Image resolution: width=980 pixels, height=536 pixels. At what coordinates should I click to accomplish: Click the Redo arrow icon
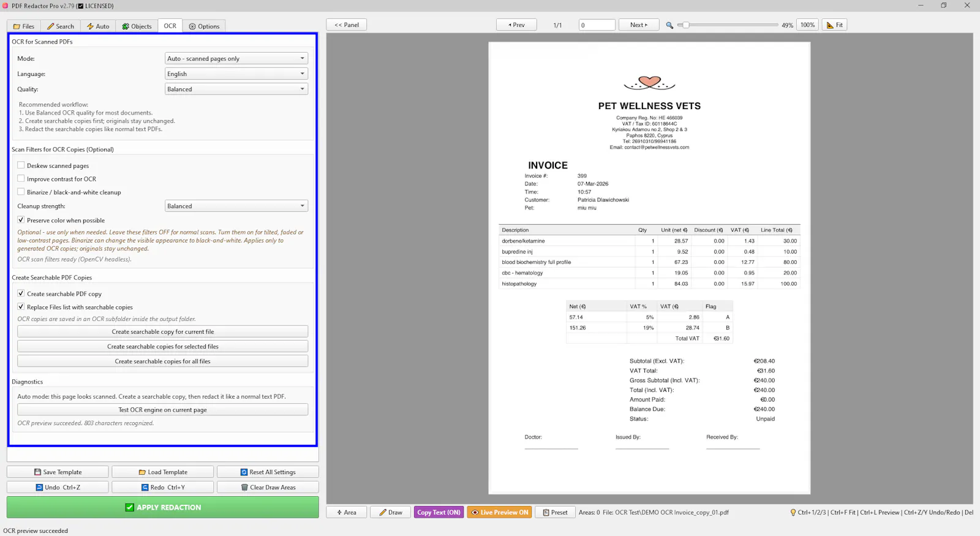point(145,488)
